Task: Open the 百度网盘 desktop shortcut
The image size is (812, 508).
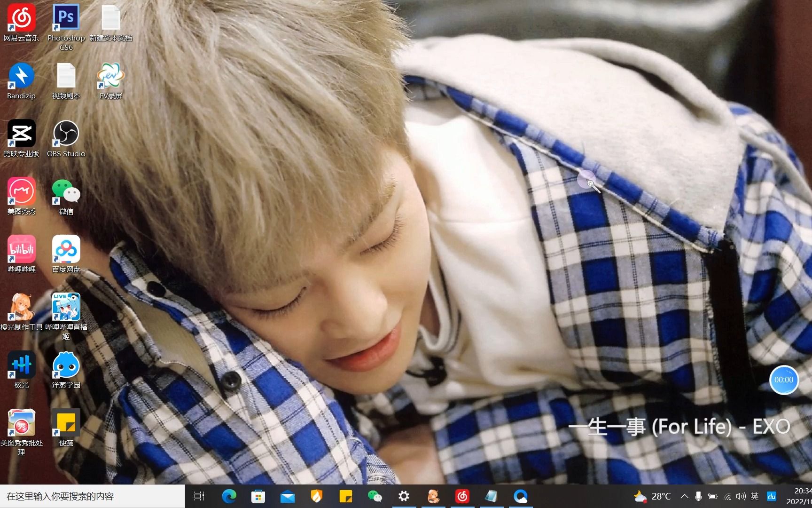Action: pos(66,255)
